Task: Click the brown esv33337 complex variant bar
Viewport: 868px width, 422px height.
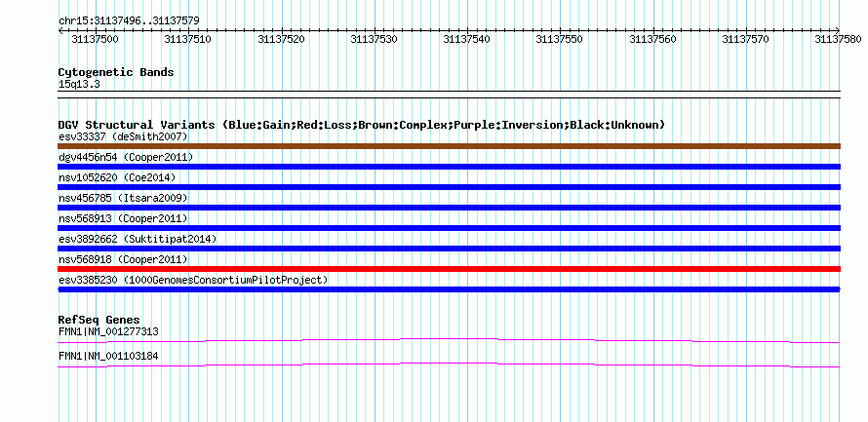Action: pos(449,146)
